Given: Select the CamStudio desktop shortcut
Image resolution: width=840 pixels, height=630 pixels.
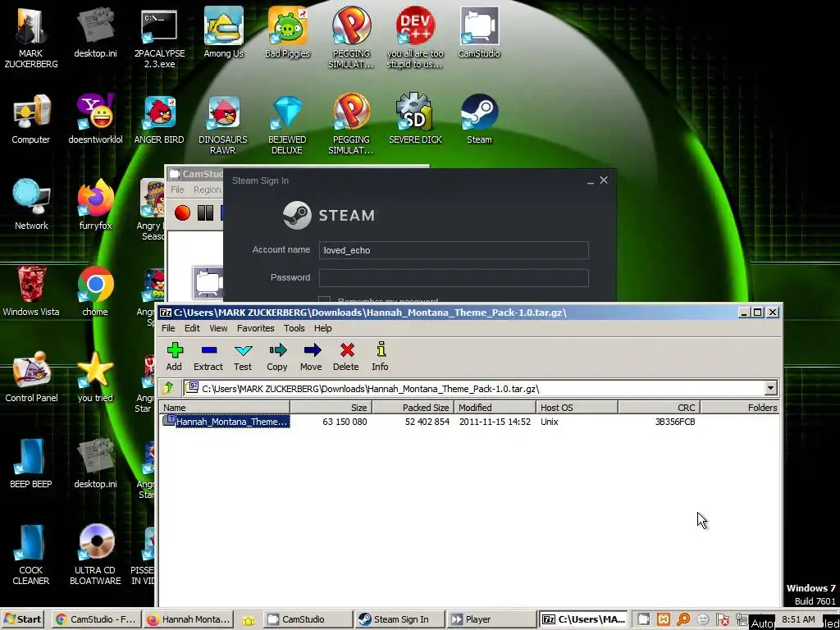Looking at the screenshot, I should coord(479,32).
